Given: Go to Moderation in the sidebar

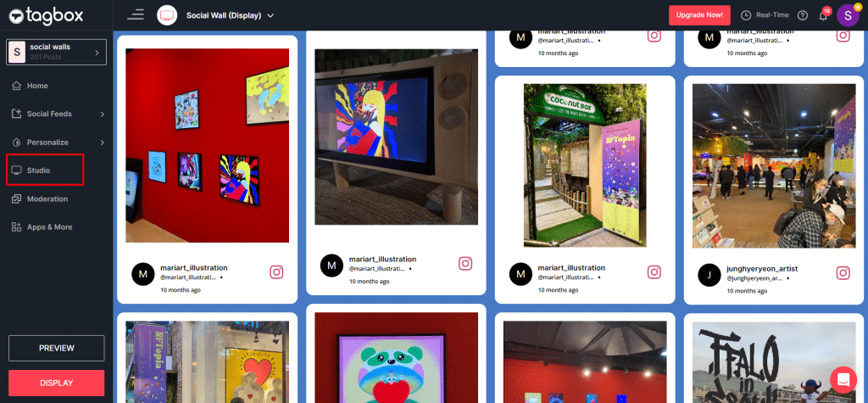Looking at the screenshot, I should [x=47, y=199].
